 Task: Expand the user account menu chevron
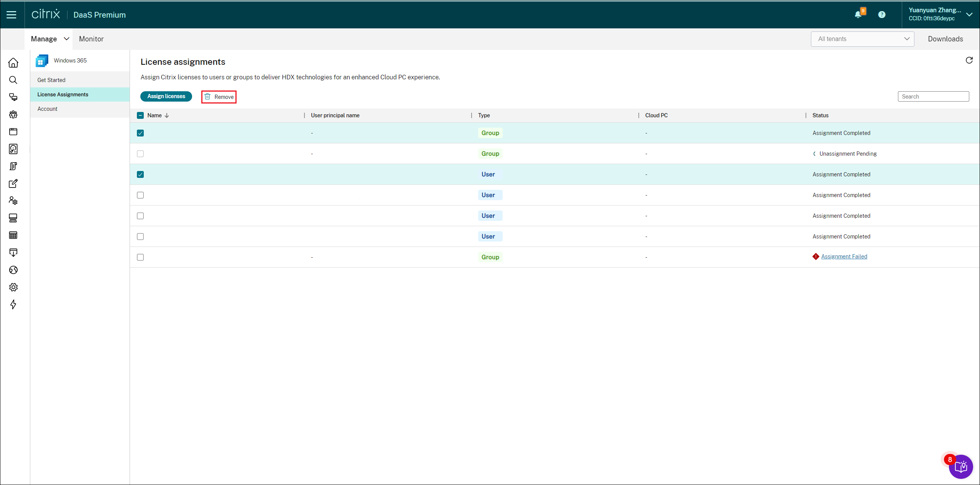[969, 15]
